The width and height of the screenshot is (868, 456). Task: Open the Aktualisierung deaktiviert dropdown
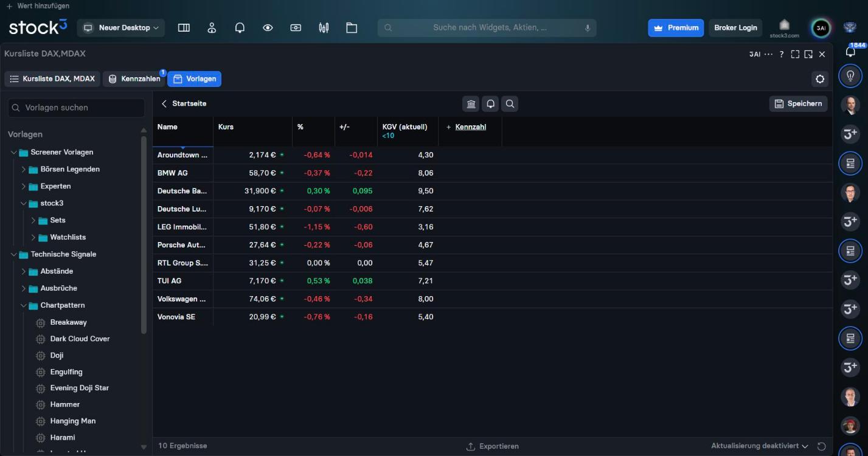coord(759,446)
